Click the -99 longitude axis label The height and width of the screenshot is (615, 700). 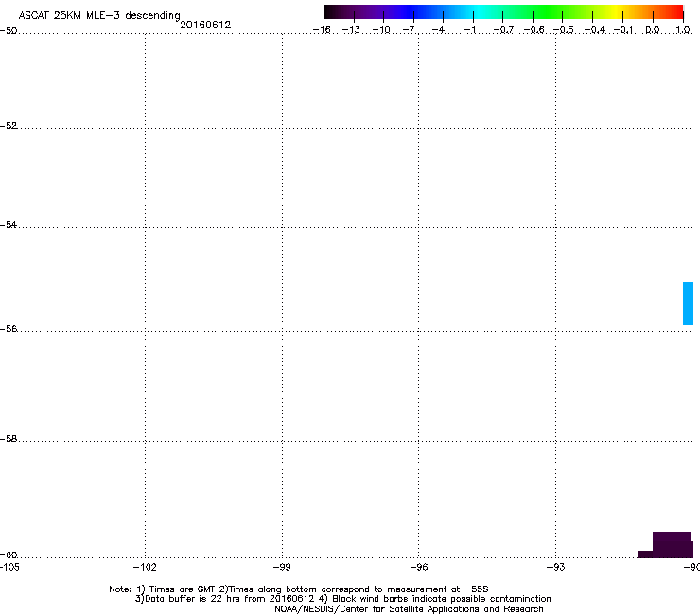point(282,567)
